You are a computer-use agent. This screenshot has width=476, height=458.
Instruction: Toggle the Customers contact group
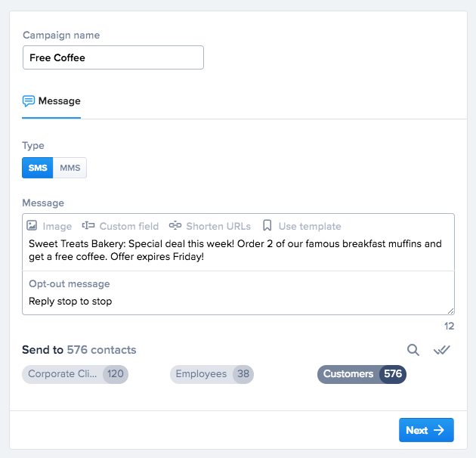[x=362, y=374]
